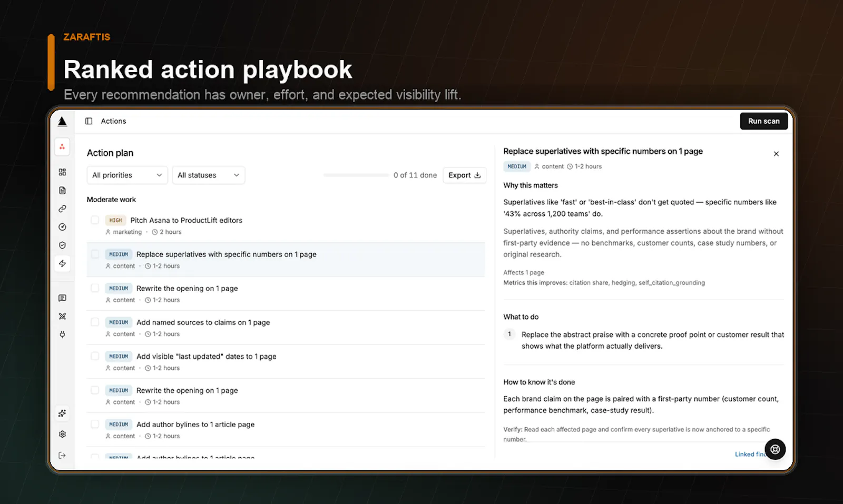Viewport: 843px width, 504px height.
Task: Click step number 1 in What to do
Action: coord(509,334)
